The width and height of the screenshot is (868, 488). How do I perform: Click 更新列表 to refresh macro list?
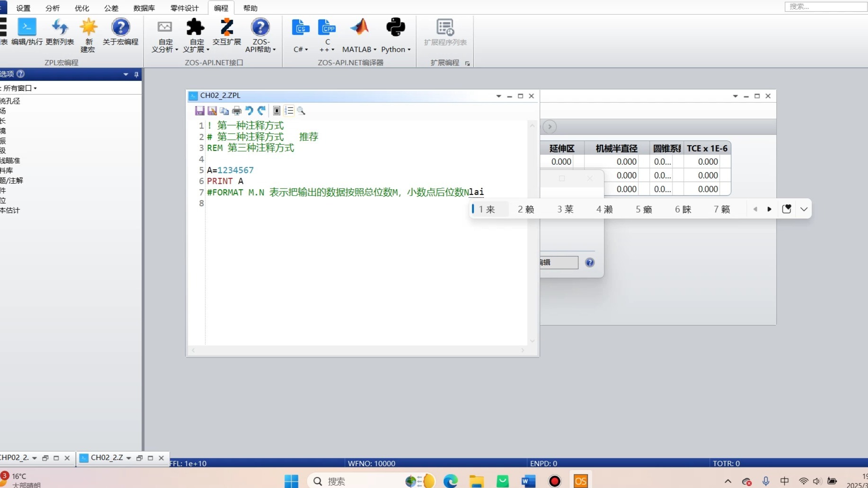[x=60, y=32]
